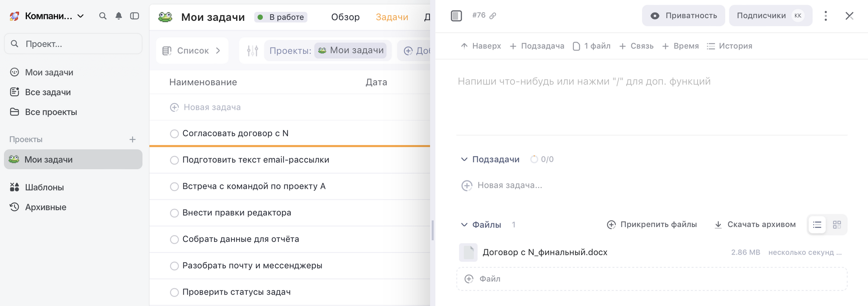The height and width of the screenshot is (306, 868).
Task: Mark task #76 status checkbox complete
Action: coord(456,16)
